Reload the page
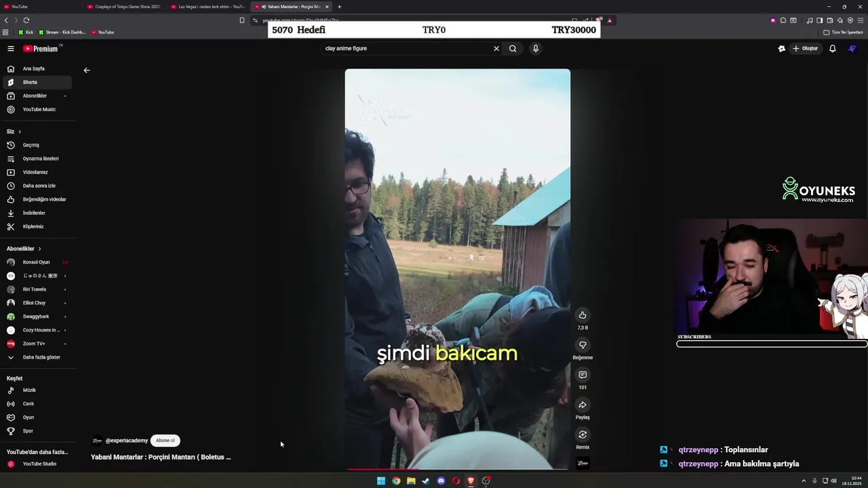868x488 pixels. [26, 20]
